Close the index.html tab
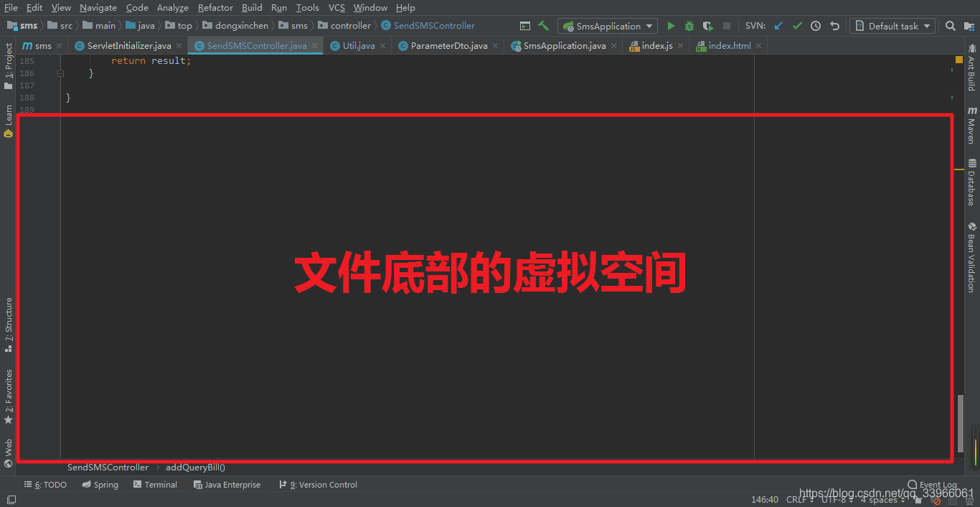The height and width of the screenshot is (507, 980). click(759, 45)
